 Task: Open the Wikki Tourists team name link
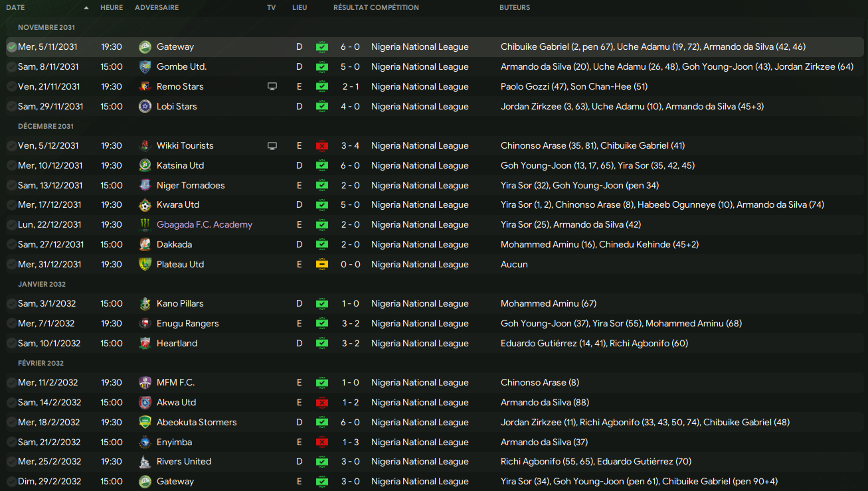(185, 145)
